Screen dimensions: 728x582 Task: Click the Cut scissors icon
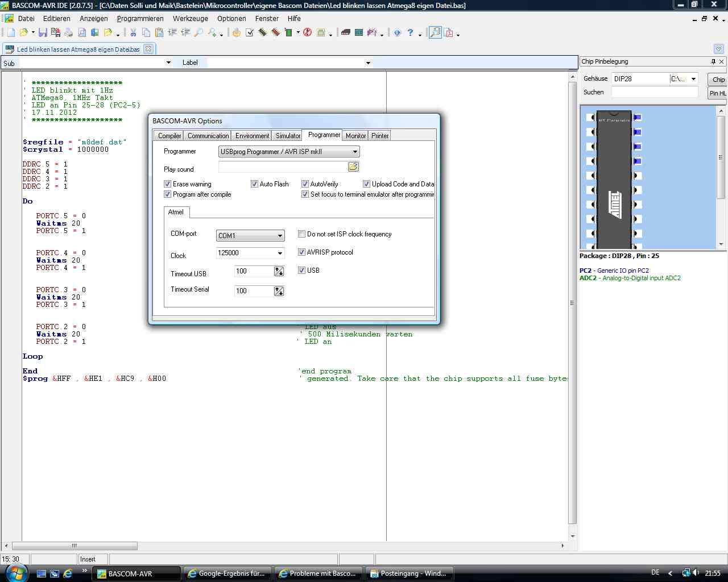coord(133,33)
